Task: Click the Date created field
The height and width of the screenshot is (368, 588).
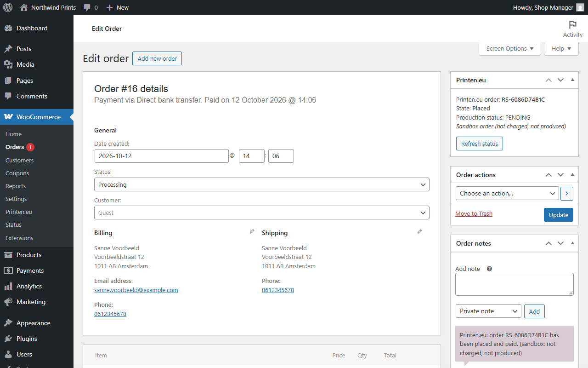Action: (x=162, y=156)
